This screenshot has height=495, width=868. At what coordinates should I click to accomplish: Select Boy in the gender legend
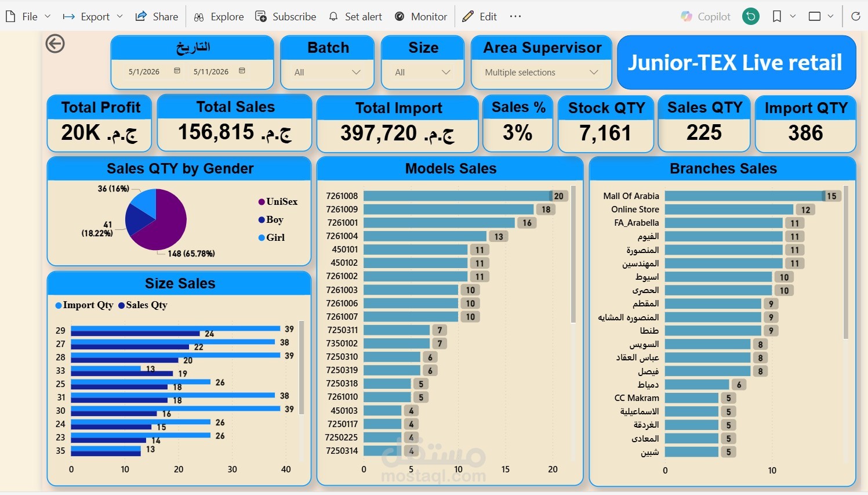click(x=271, y=219)
